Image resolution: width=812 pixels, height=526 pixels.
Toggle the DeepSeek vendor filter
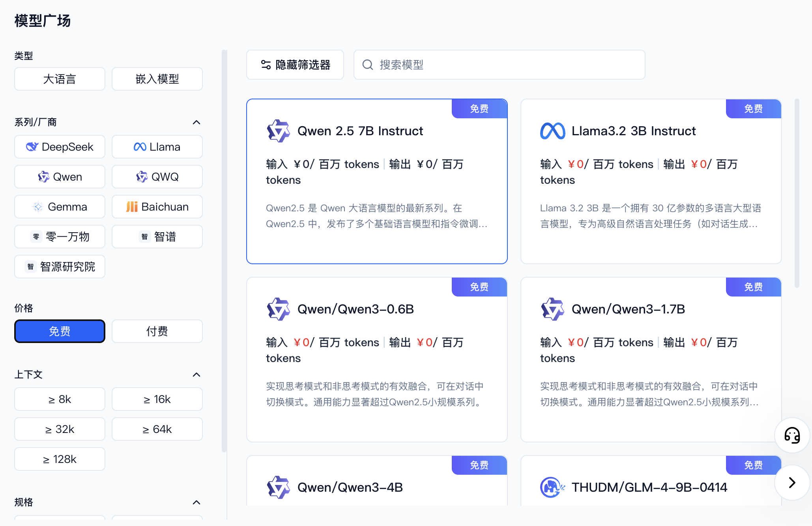click(60, 147)
